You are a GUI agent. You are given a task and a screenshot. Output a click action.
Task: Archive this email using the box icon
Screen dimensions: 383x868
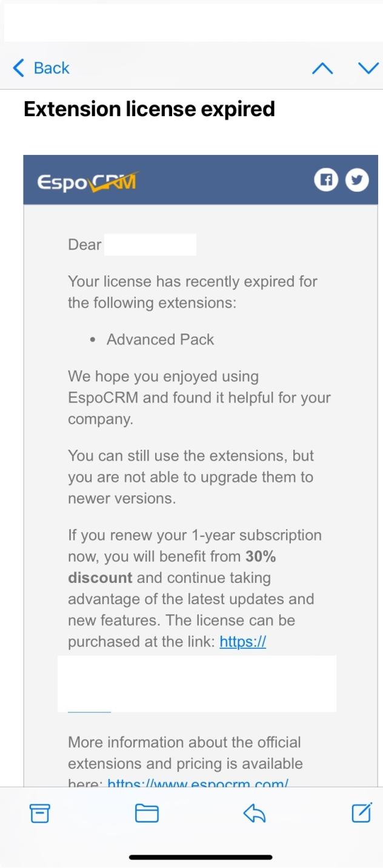pos(40,814)
